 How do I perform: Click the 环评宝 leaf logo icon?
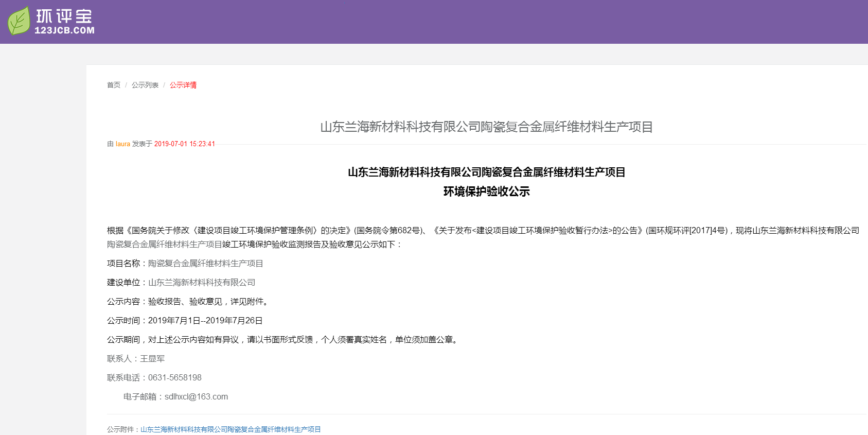pyautogui.click(x=19, y=21)
